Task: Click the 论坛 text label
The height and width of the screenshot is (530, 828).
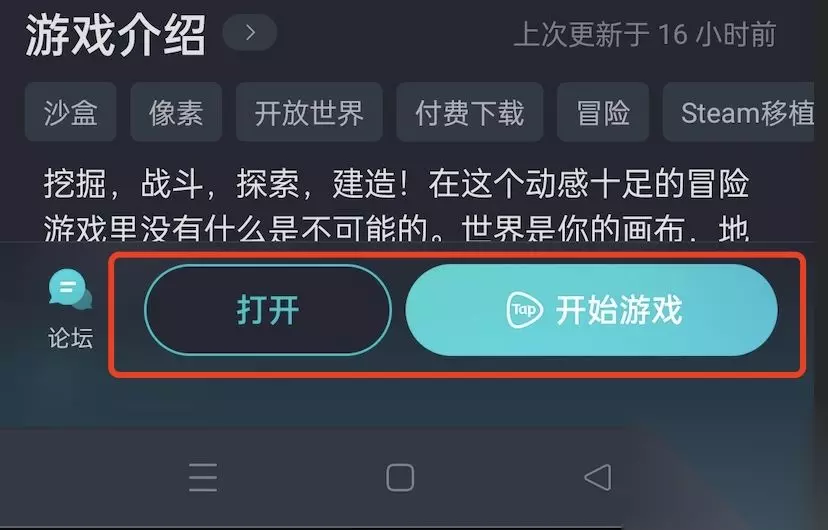Action: pyautogui.click(x=70, y=338)
